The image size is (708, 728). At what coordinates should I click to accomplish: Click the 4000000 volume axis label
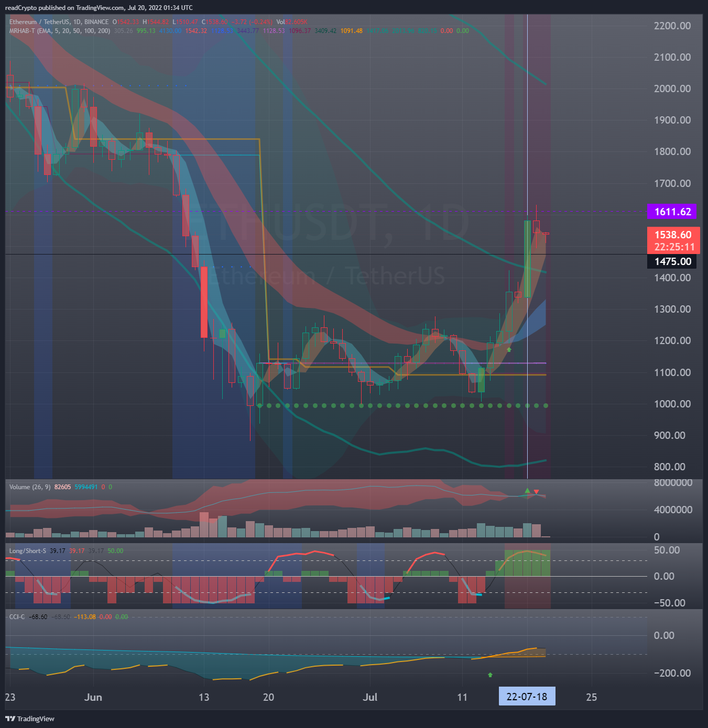[x=673, y=510]
